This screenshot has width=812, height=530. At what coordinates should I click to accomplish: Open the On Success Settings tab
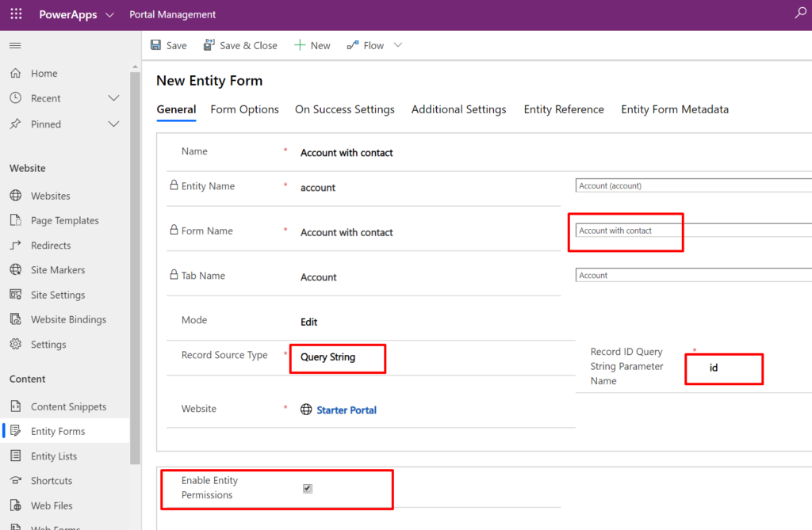click(x=345, y=110)
